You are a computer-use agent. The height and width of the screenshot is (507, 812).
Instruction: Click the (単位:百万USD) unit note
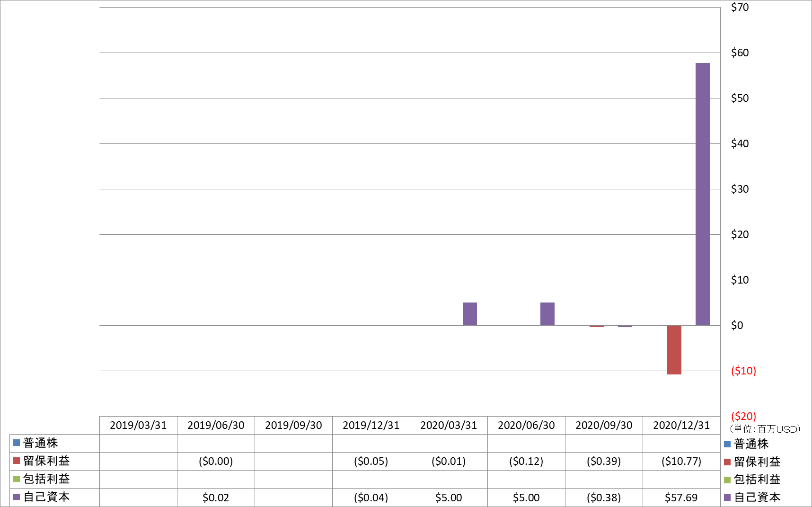point(765,429)
